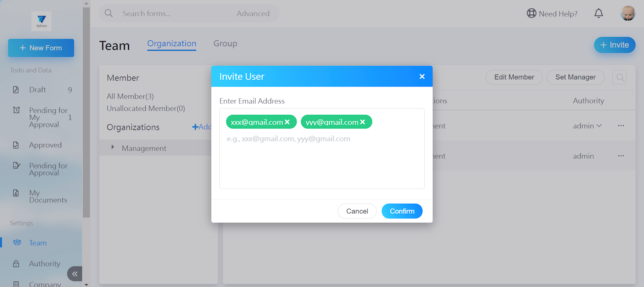Open Draft in the sidebar
Screen dimensions: 644x287
[37, 90]
